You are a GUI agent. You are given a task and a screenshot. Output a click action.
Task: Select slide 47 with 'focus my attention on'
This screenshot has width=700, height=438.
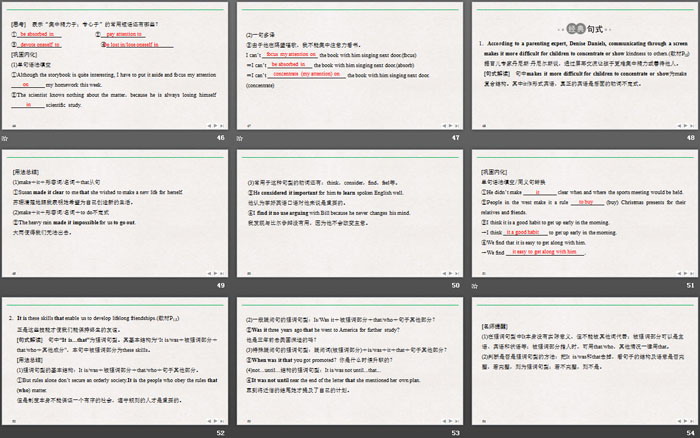coord(349,65)
